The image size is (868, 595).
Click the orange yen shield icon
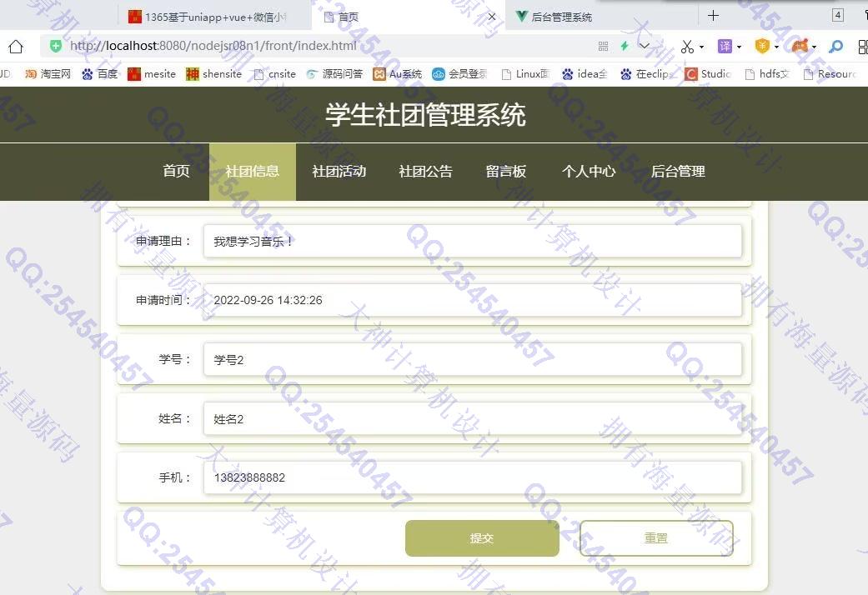[x=762, y=46]
